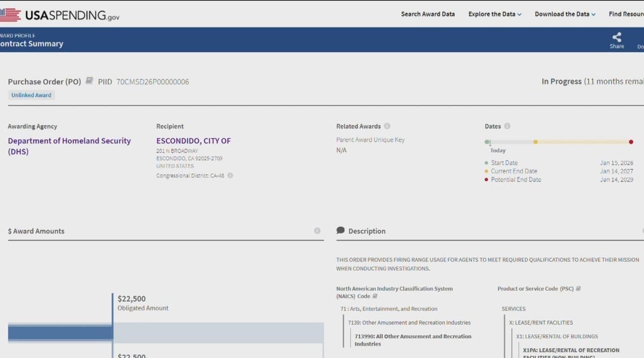This screenshot has width=644, height=358.
Task: Click the Description speech bubble icon
Action: tap(341, 231)
